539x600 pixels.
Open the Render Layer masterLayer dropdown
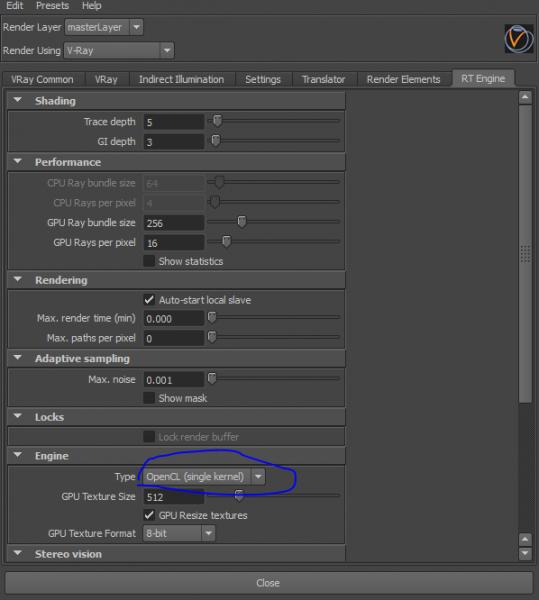[104, 27]
